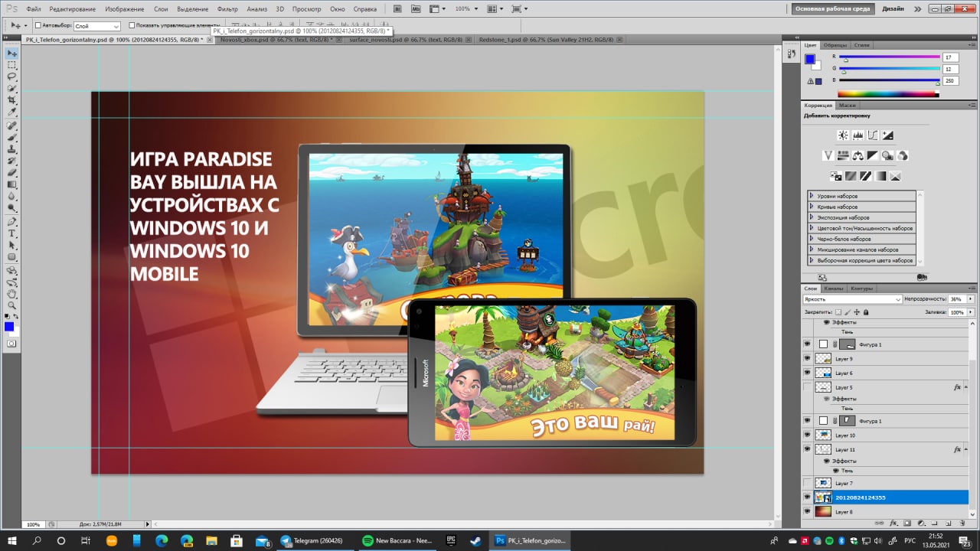Switch to 'Дизайн' workspace

click(x=893, y=9)
